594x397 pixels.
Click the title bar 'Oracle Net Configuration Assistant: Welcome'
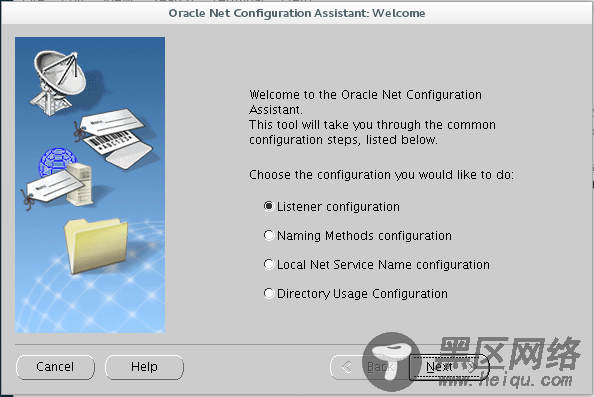(x=297, y=13)
